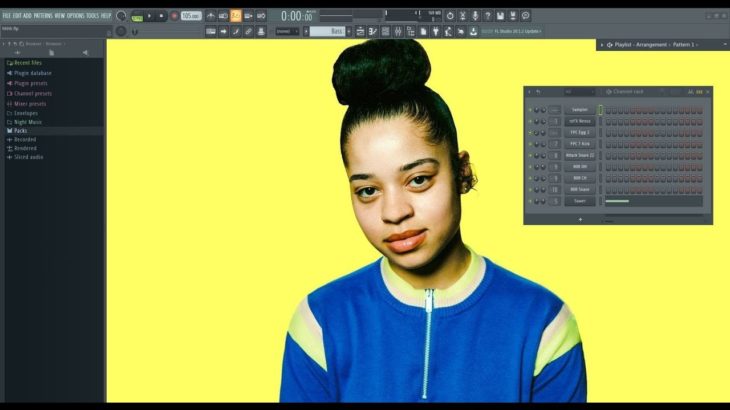The height and width of the screenshot is (410, 730).
Task: Open the OPTIONS menu
Action: pyautogui.click(x=76, y=15)
